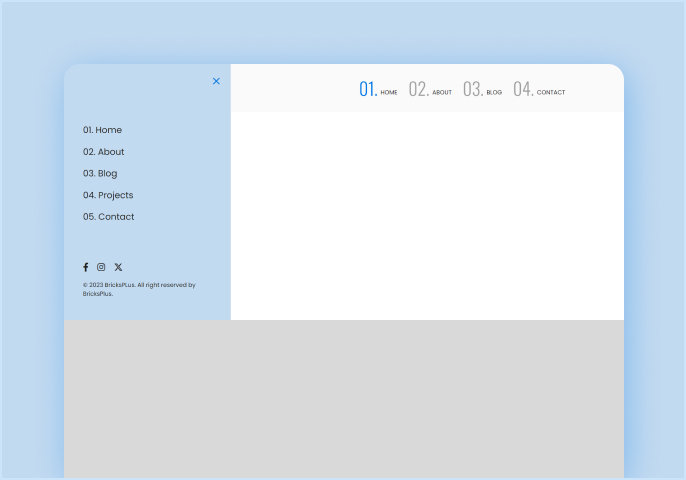Click the CONTACT label in top navigation

tap(551, 93)
